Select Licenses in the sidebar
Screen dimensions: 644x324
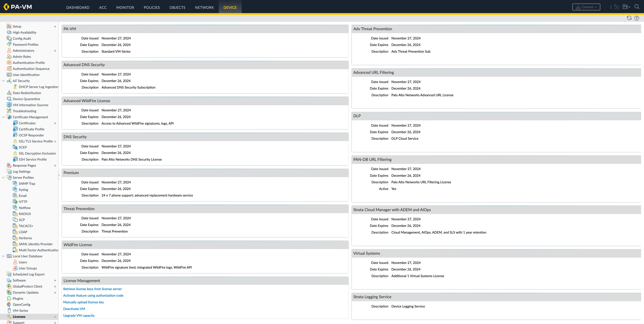coord(19,316)
